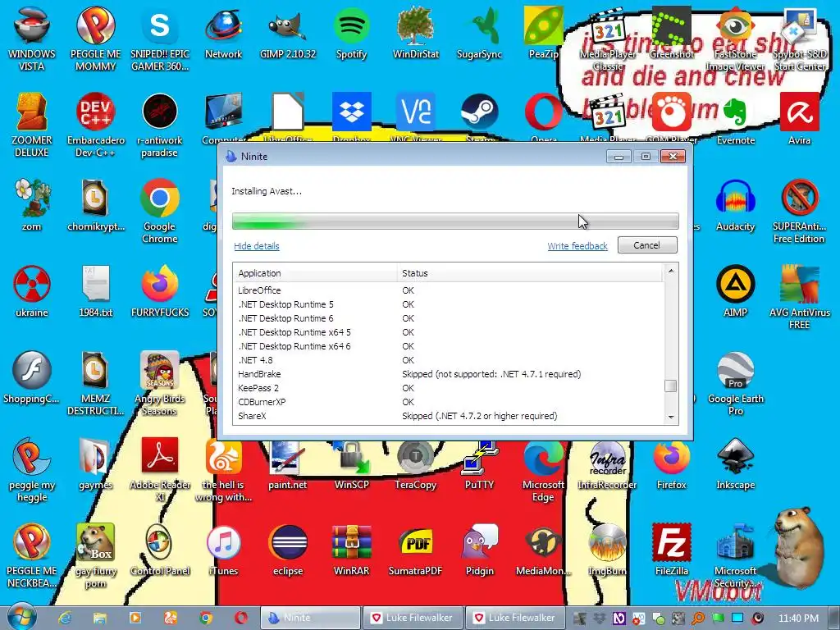The width and height of the screenshot is (840, 630).
Task: Select the ShareX row
Action: point(449,416)
